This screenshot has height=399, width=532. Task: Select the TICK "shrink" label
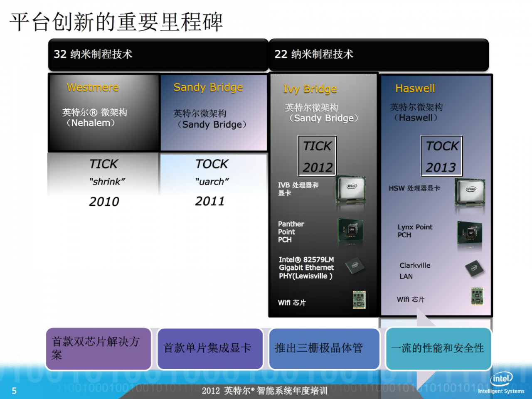pos(106,172)
